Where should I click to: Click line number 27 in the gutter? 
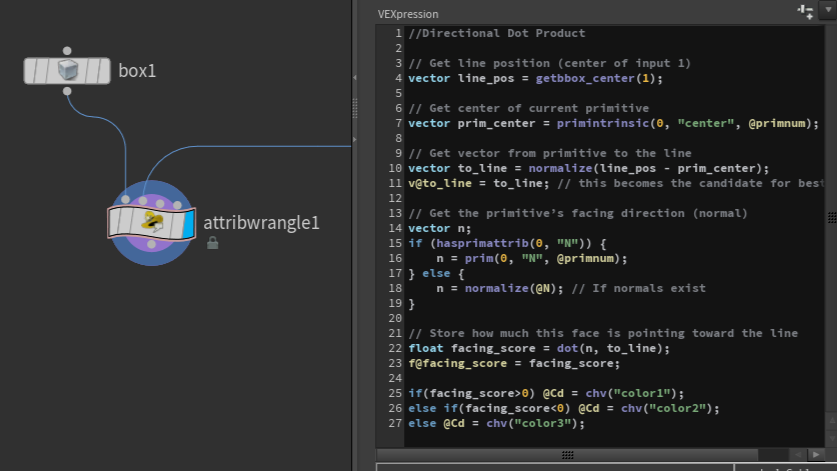pos(395,423)
